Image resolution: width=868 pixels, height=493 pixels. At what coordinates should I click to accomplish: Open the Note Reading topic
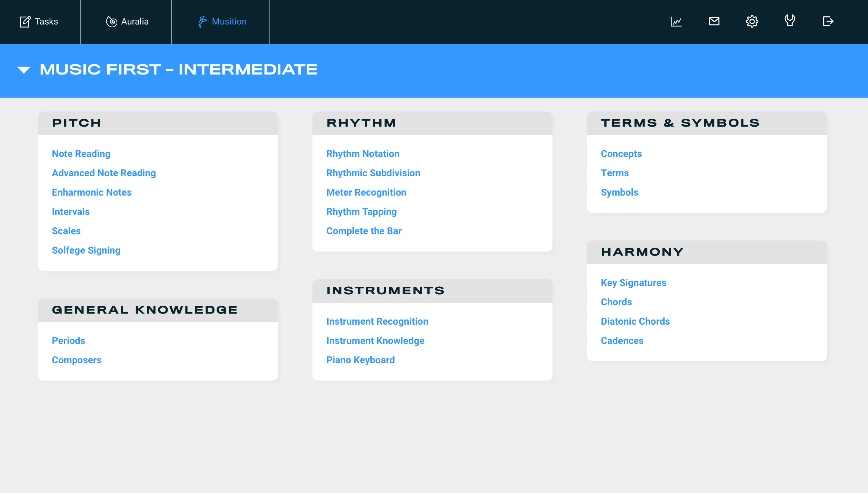click(81, 154)
